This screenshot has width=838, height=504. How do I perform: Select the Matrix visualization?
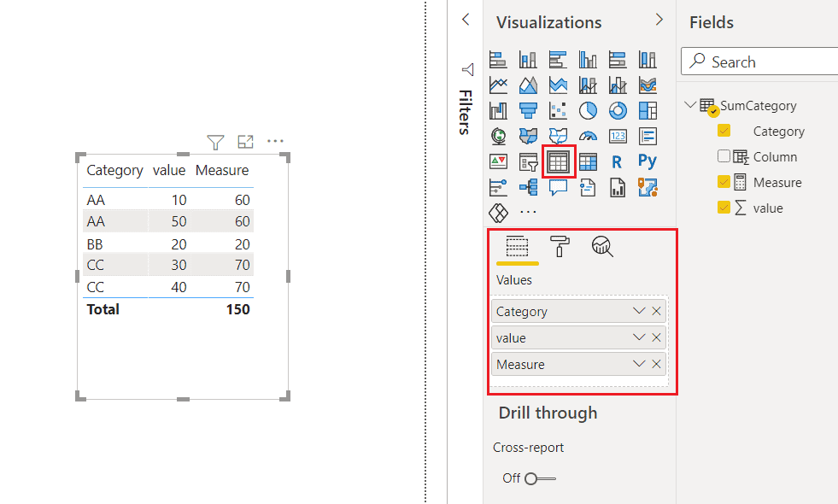coord(586,161)
